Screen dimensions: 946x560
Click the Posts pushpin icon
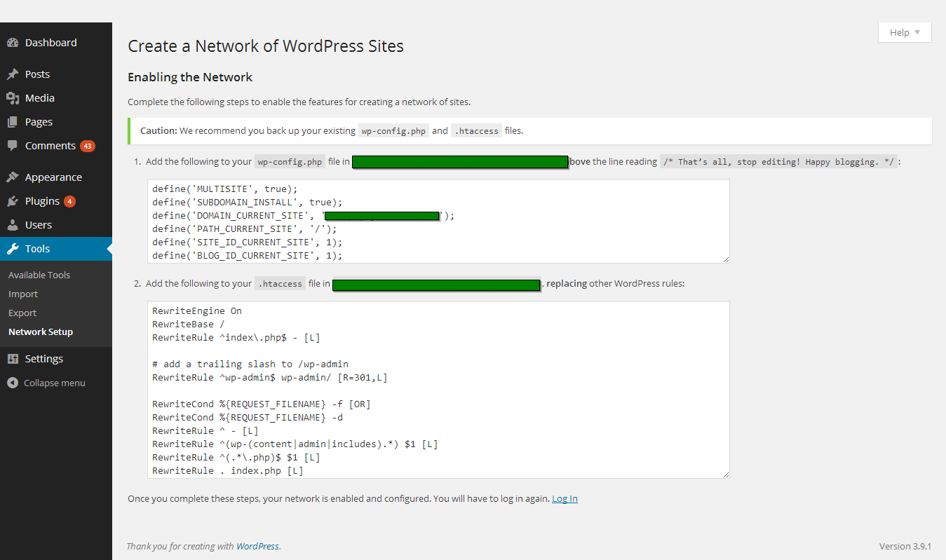[x=13, y=74]
